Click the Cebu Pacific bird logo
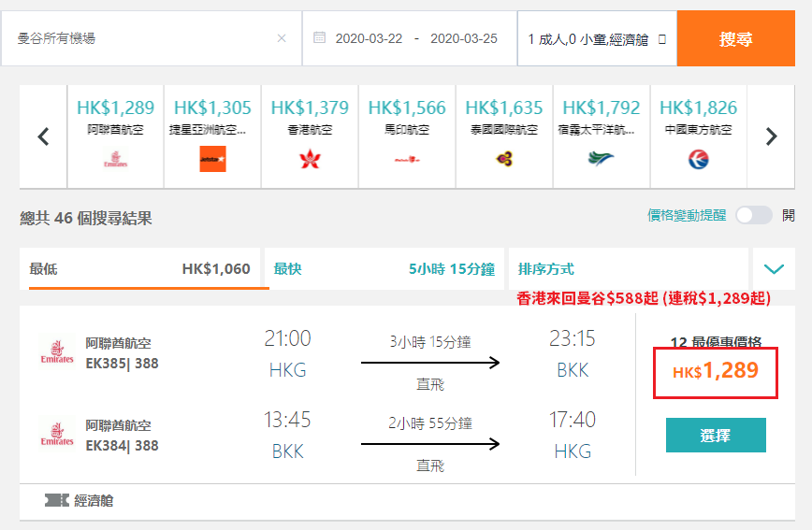The width and height of the screenshot is (812, 530). (602, 158)
